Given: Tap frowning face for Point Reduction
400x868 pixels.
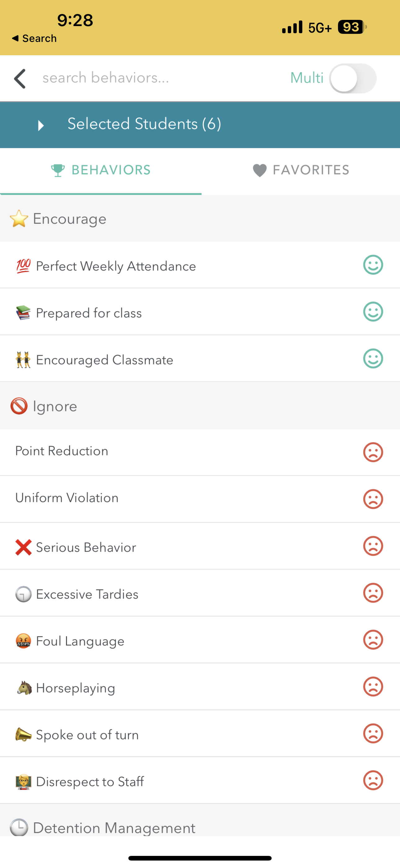Looking at the screenshot, I should click(373, 452).
